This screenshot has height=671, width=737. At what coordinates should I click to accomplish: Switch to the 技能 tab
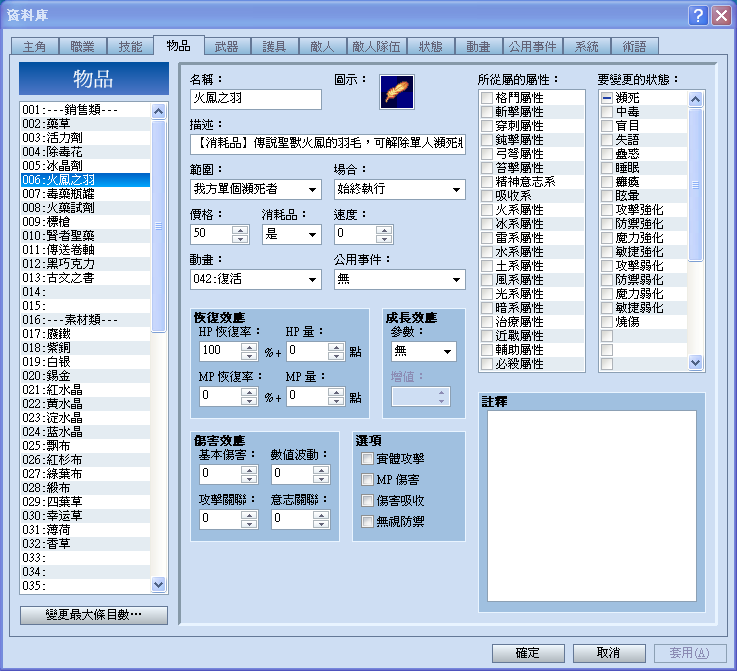[x=130, y=47]
